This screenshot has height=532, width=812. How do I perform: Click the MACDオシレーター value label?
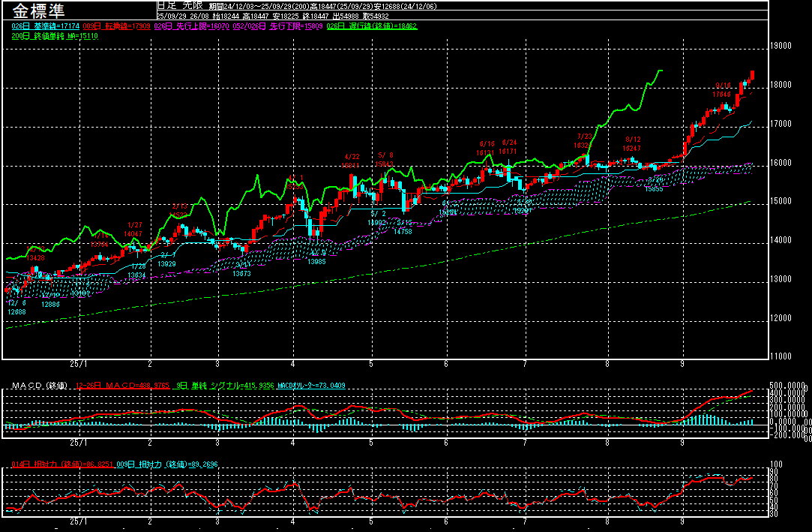click(x=311, y=386)
